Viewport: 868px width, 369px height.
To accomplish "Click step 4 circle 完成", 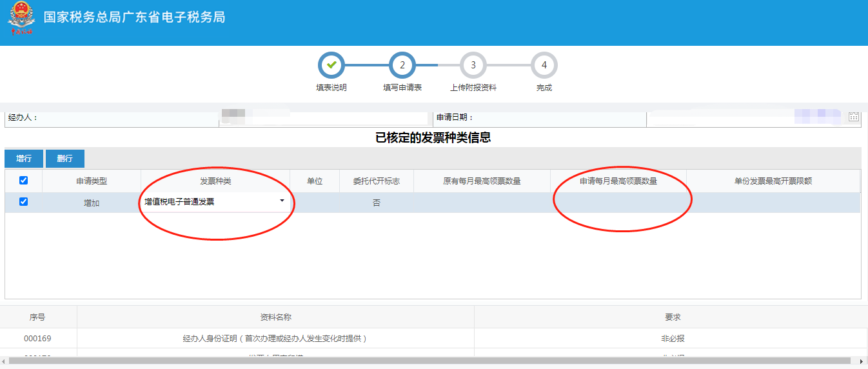I will click(544, 65).
